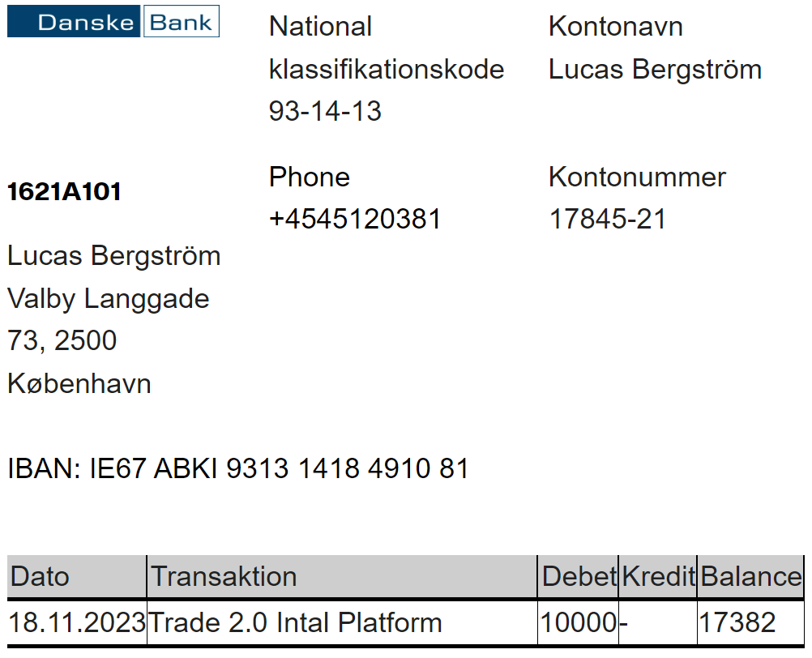Click the Balance column header
The height and width of the screenshot is (658, 812).
(751, 577)
